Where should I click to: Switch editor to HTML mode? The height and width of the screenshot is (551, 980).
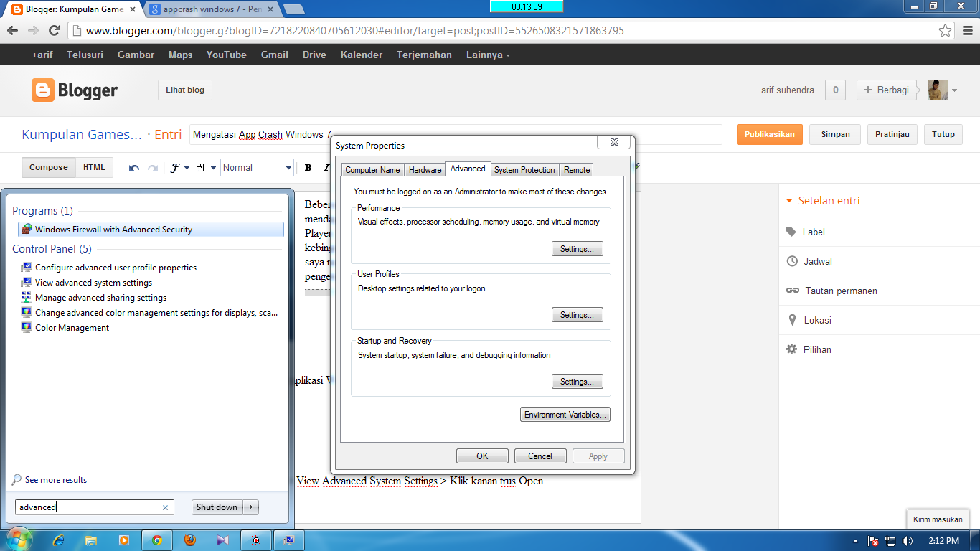click(94, 167)
